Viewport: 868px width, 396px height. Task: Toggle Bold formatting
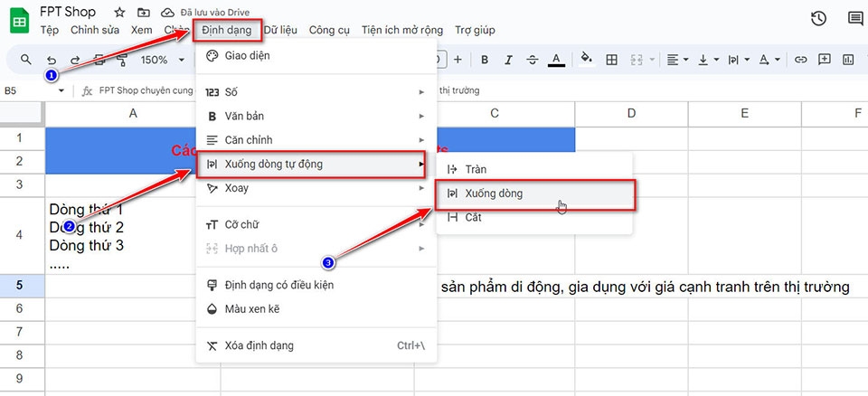pyautogui.click(x=485, y=60)
